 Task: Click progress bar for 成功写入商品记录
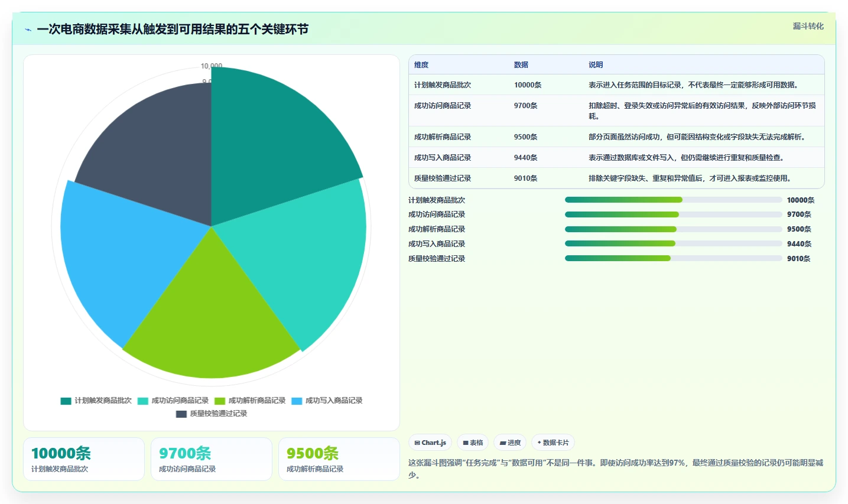[x=674, y=243]
